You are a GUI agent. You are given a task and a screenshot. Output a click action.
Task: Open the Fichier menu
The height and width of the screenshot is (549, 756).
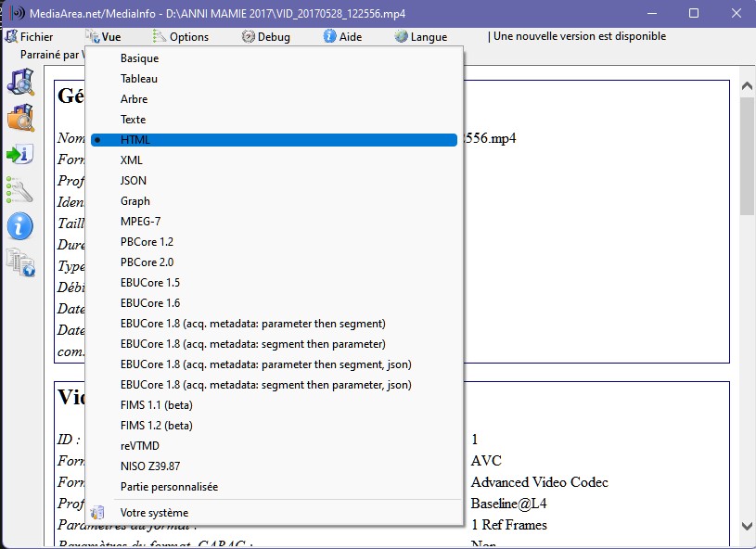coord(29,37)
